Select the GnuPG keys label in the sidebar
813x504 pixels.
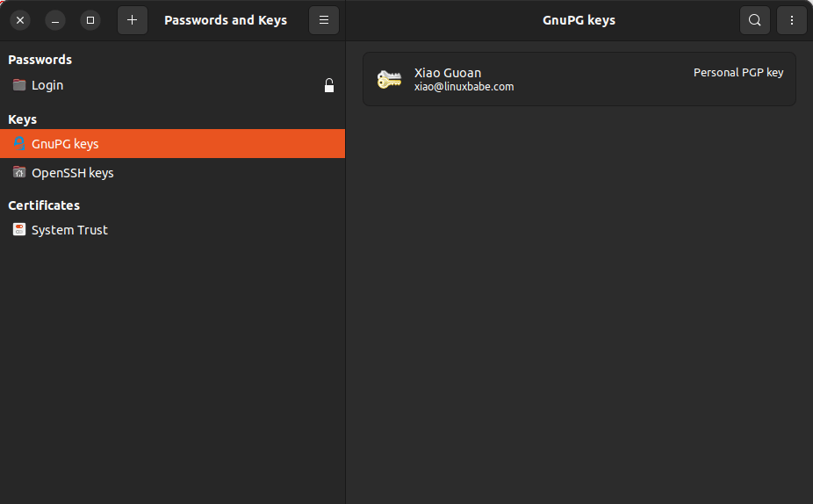[65, 144]
